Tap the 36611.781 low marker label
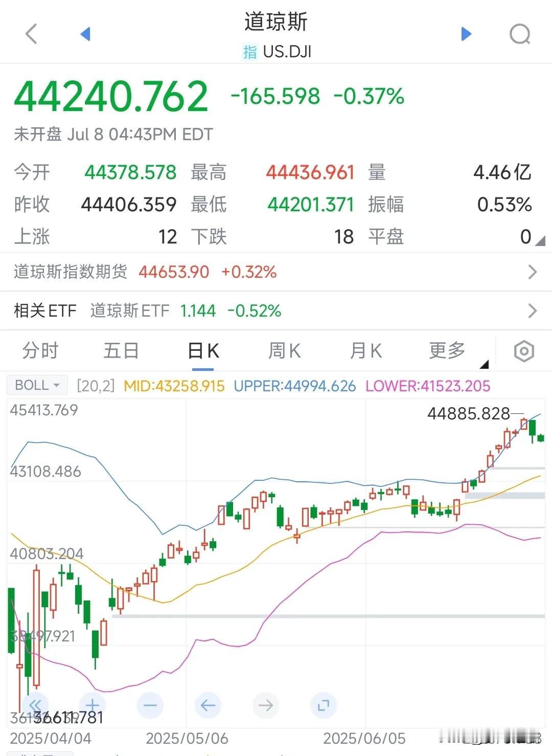The image size is (552, 756). [x=68, y=718]
